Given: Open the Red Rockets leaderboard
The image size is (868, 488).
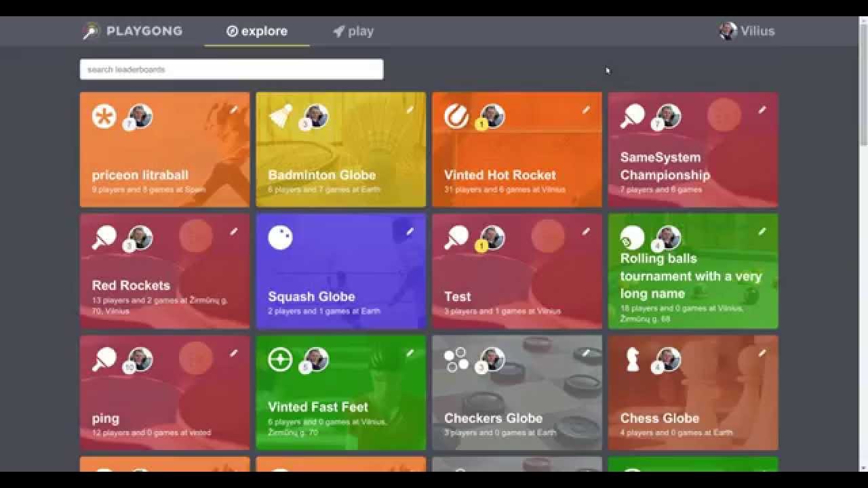Looking at the screenshot, I should pyautogui.click(x=131, y=285).
